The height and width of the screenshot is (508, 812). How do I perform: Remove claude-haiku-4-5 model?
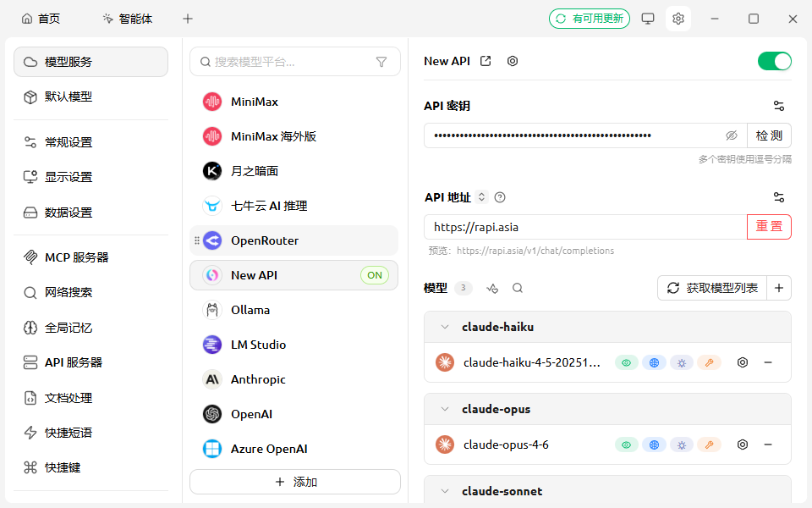768,363
